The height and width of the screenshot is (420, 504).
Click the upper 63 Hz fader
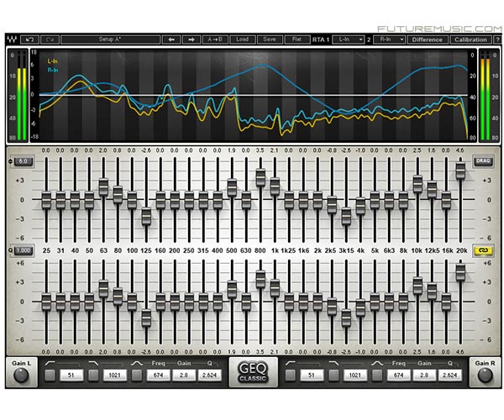pos(103,187)
